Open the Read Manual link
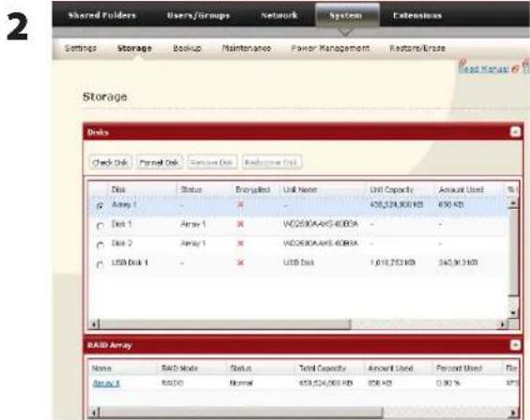530x420 pixels. click(484, 68)
